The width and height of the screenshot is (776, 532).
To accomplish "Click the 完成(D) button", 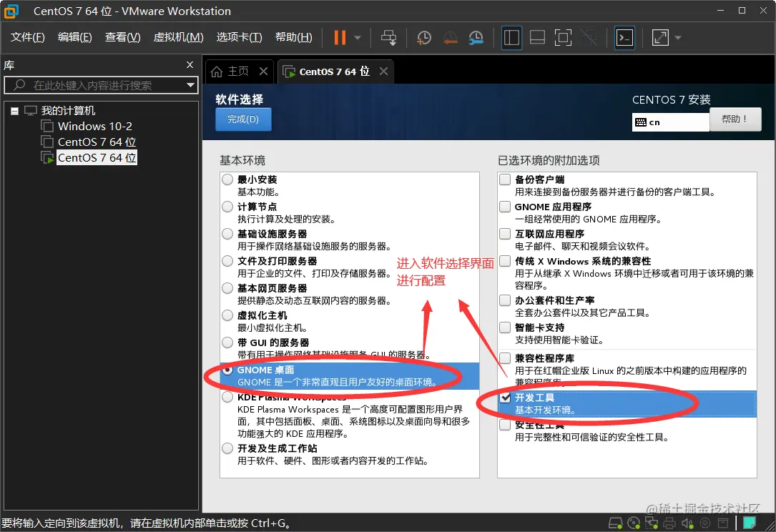I will point(243,119).
